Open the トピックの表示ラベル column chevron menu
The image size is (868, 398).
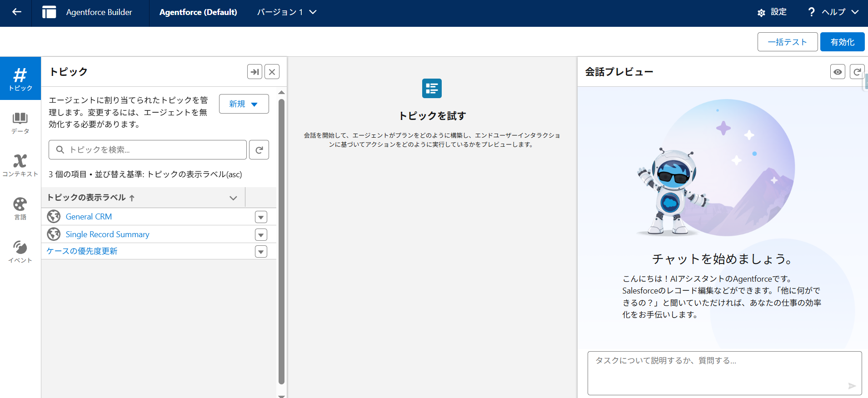(x=234, y=198)
